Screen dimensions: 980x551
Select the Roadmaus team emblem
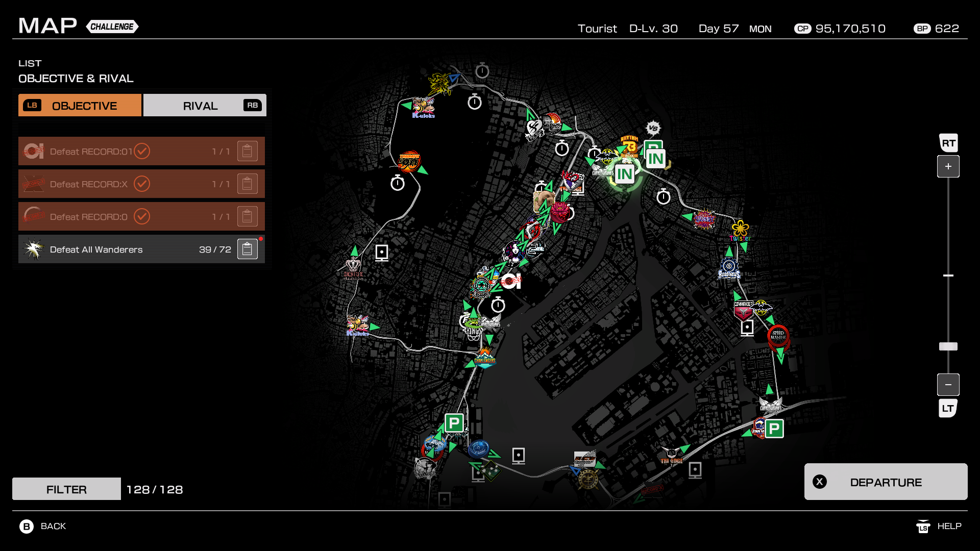pyautogui.click(x=729, y=268)
